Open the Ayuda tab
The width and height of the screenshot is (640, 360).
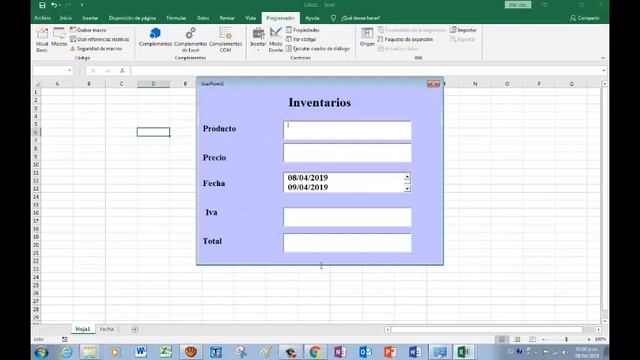point(312,18)
